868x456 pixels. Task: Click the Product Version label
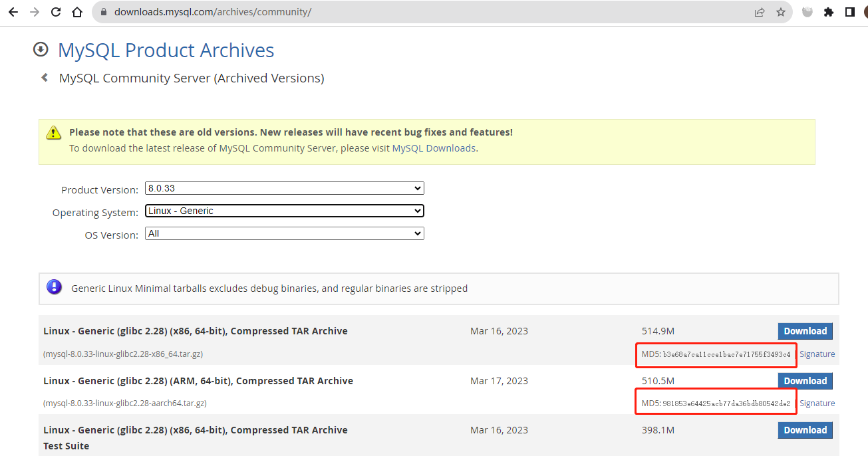pyautogui.click(x=100, y=190)
